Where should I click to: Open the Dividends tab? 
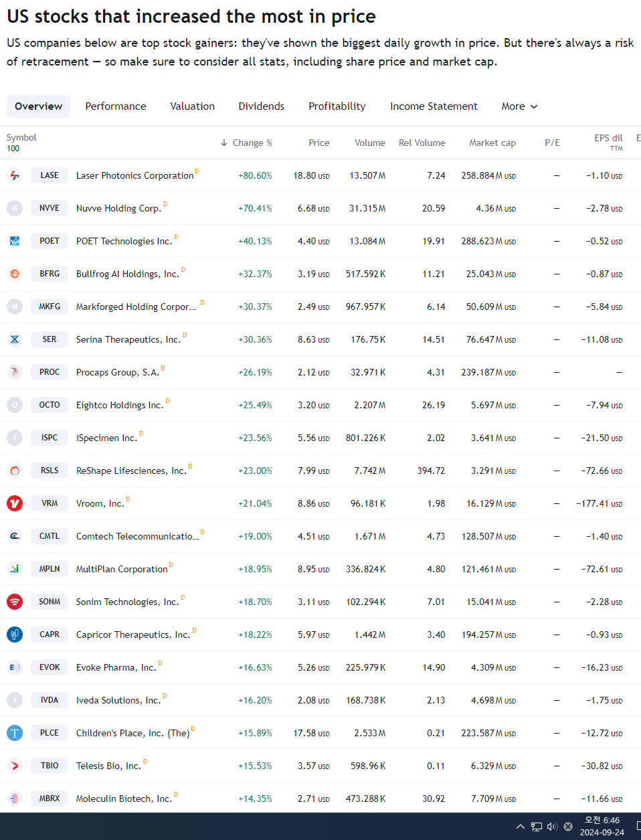pyautogui.click(x=262, y=106)
